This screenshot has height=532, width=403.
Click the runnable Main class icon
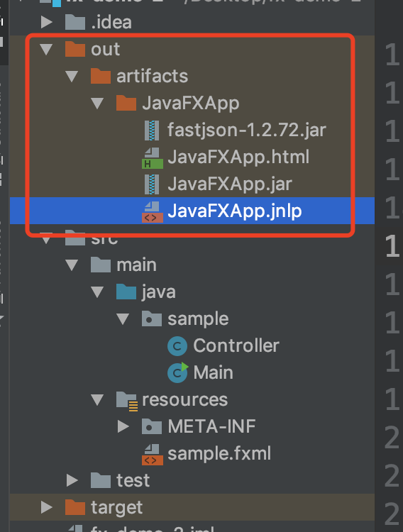[x=177, y=372]
